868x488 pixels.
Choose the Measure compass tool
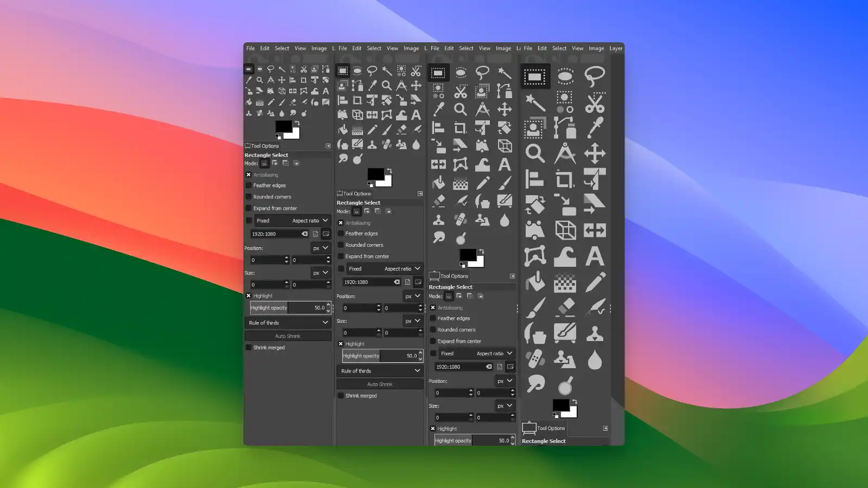tap(565, 152)
